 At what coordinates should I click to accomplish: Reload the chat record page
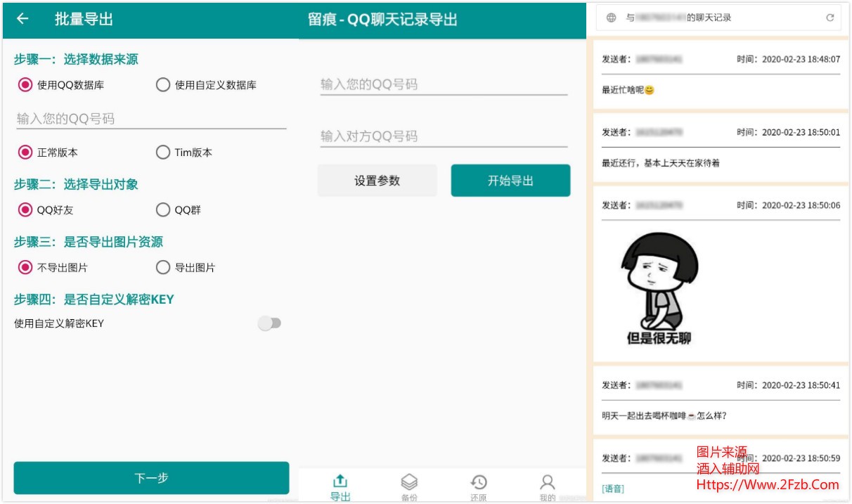coord(830,18)
